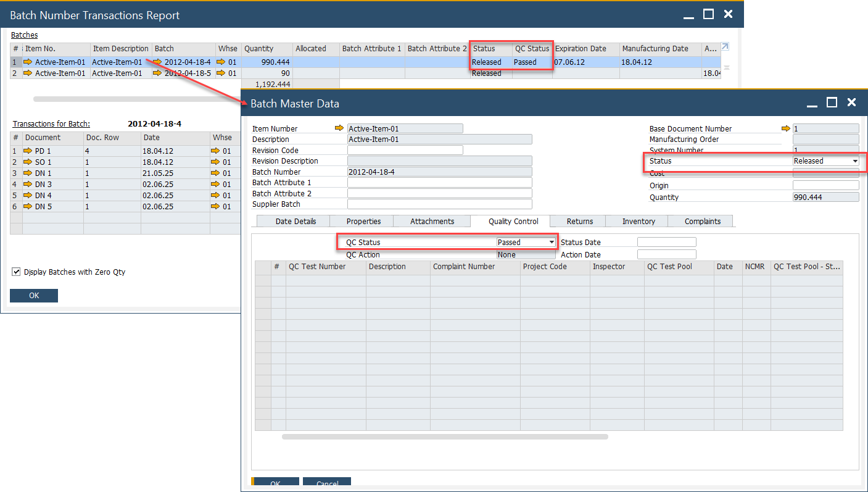Toggle Display Batches with Zero Qty checkbox
This screenshot has width=868, height=492.
pyautogui.click(x=17, y=272)
